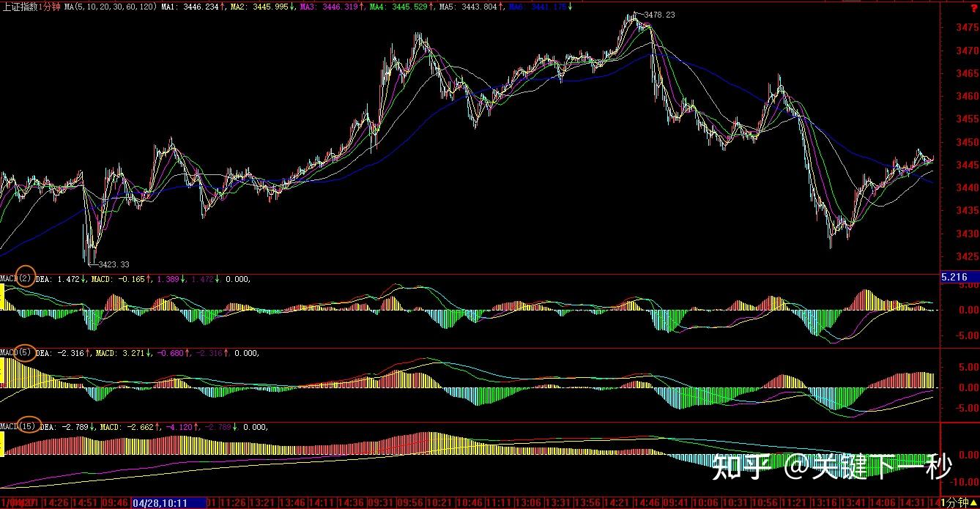
Task: Click the DEA: -2.316 value
Action: [62, 352]
